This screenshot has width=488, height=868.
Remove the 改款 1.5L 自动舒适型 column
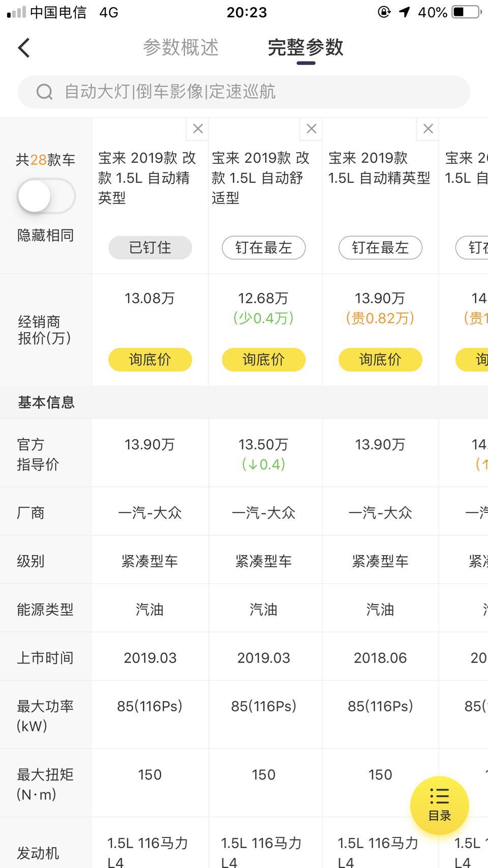coord(311,129)
